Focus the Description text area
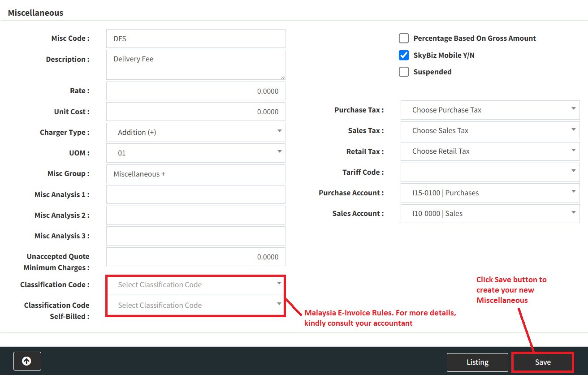Image resolution: width=588 pixels, height=375 pixels. point(195,65)
